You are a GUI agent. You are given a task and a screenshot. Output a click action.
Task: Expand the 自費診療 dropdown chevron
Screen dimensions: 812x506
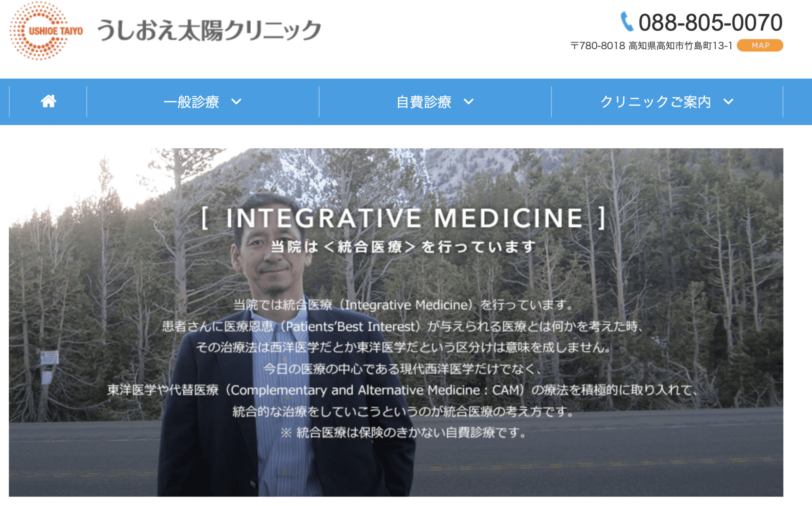pos(469,102)
